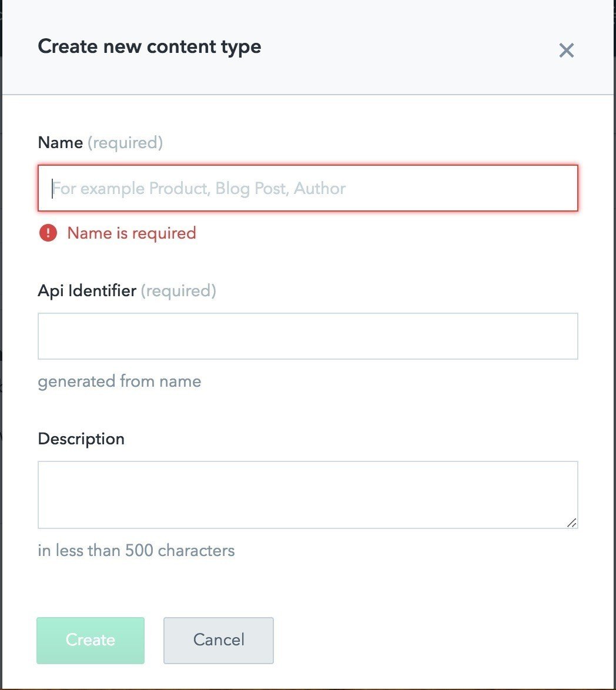Click the empty gray dialog header area
616x690 pixels.
[x=411, y=47]
